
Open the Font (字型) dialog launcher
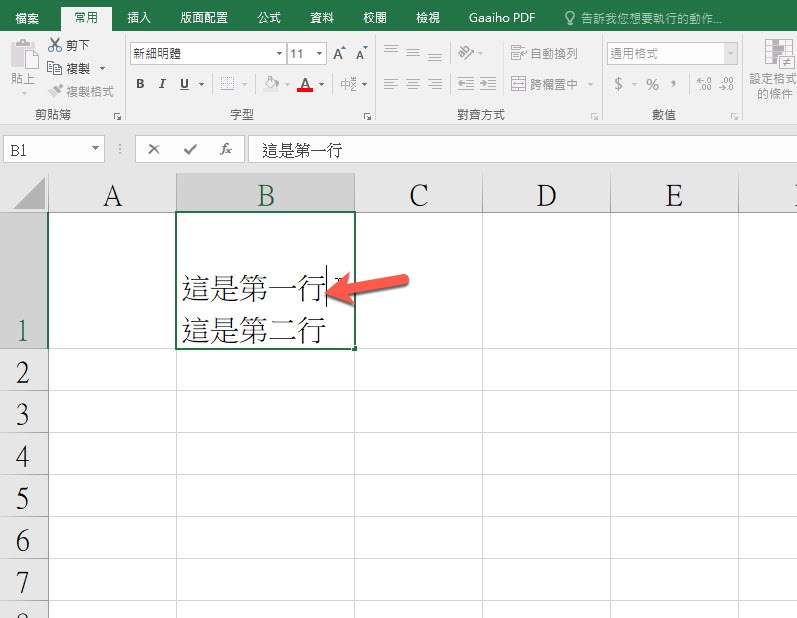[367, 117]
